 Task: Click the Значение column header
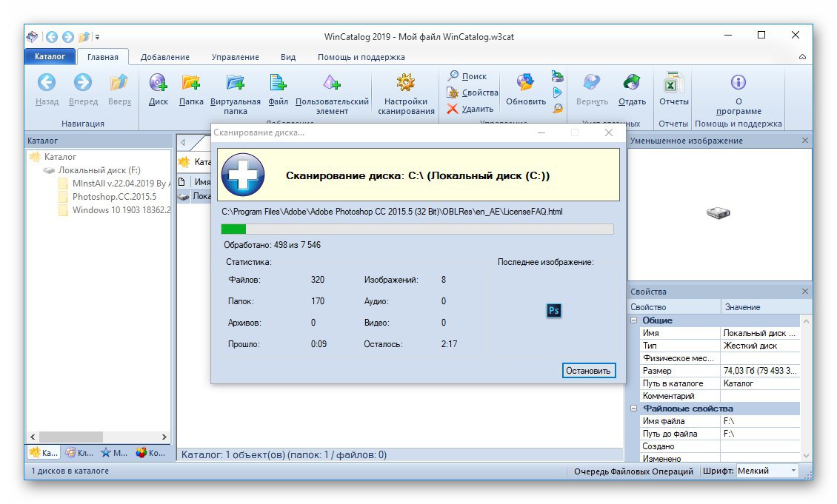pos(766,307)
